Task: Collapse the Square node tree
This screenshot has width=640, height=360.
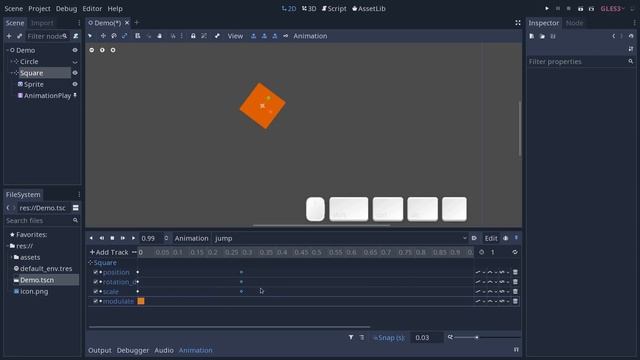Action: tap(11, 73)
